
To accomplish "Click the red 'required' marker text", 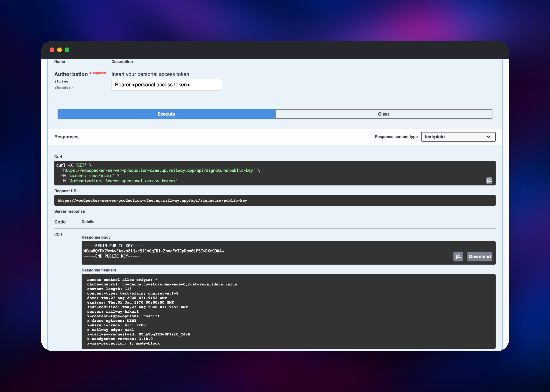I will (x=99, y=73).
